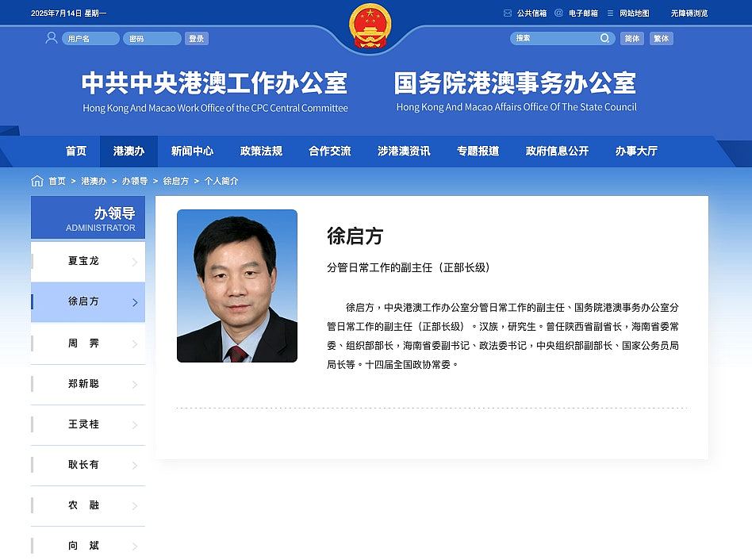This screenshot has width=752, height=560.
Task: Click the biography paragraph ending 十四届全国政协常委
Action: pyautogui.click(x=503, y=336)
